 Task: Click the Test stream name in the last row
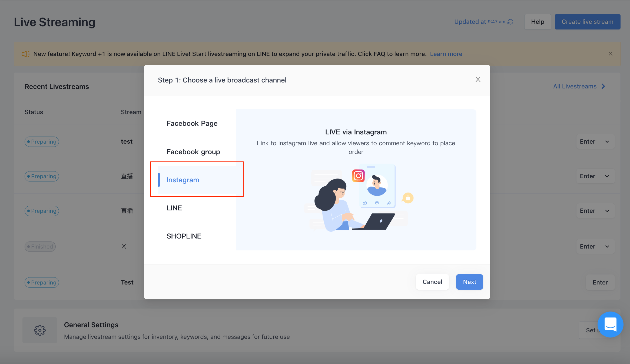click(127, 282)
